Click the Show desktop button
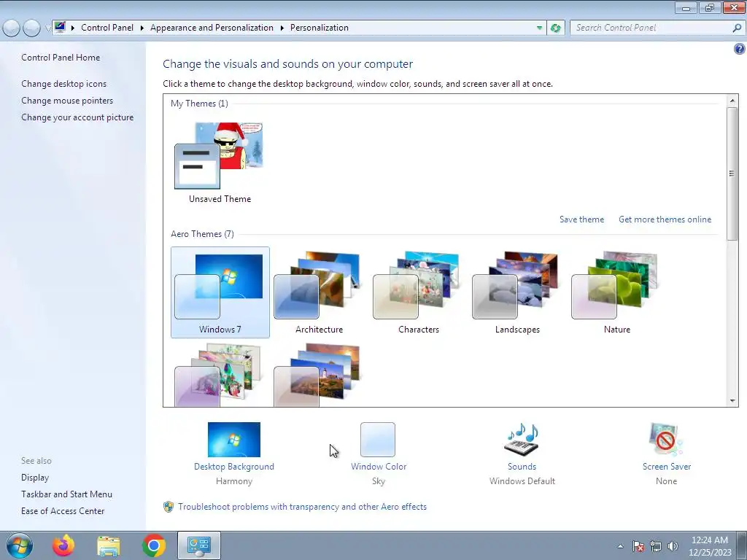The height and width of the screenshot is (560, 747). pyautogui.click(x=741, y=545)
